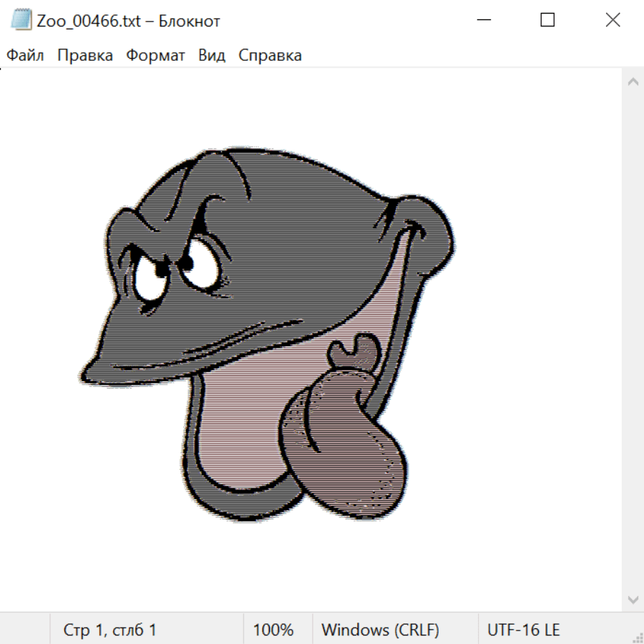Open the Правка menu
Viewport: 644px width, 644px height.
click(84, 56)
